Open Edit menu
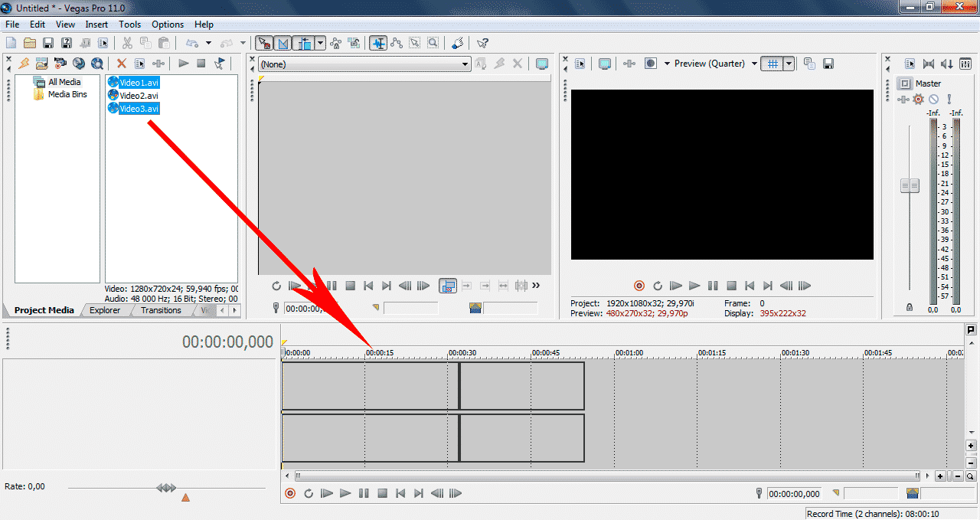Viewport: 980px width, 520px height. (x=38, y=25)
